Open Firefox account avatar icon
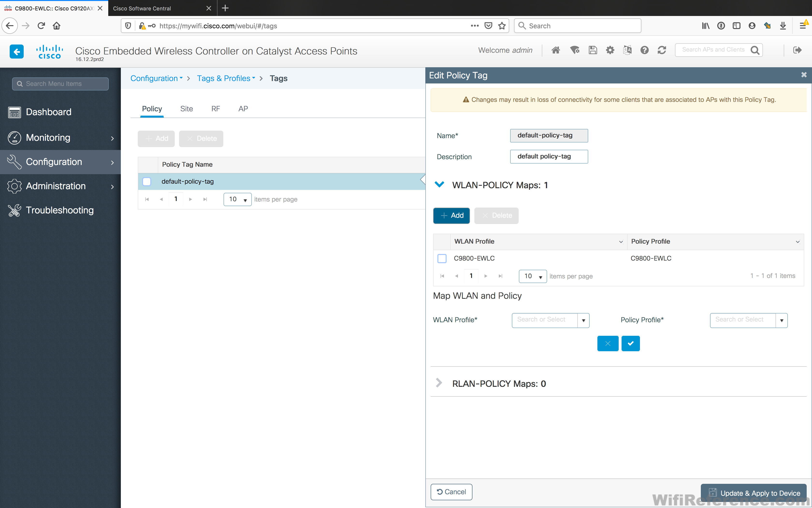 (752, 26)
